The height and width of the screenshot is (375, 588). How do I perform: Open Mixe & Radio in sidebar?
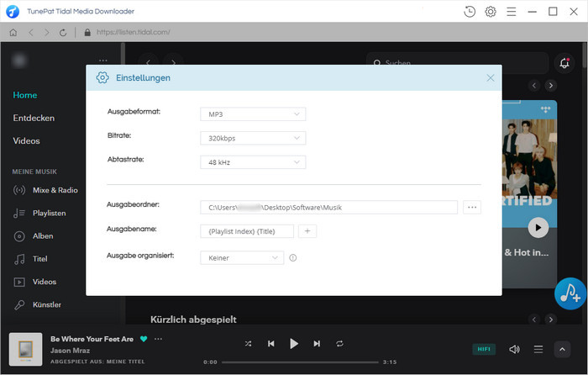(45, 190)
